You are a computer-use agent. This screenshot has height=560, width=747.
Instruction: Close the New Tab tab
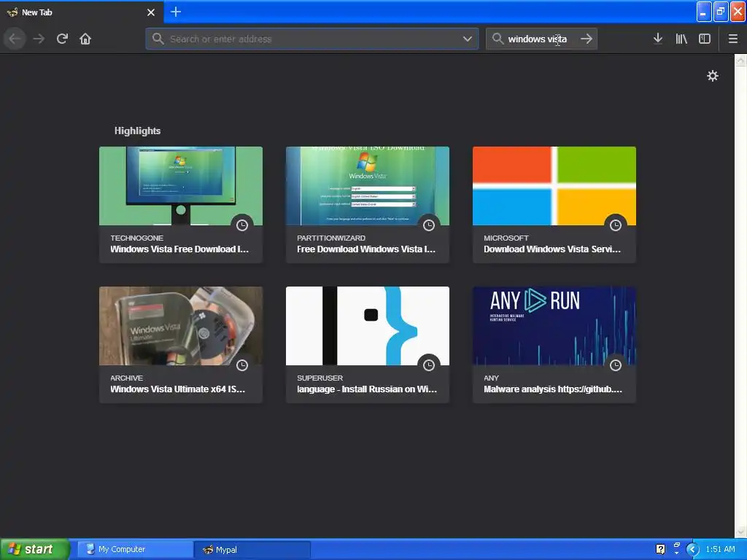(x=150, y=12)
